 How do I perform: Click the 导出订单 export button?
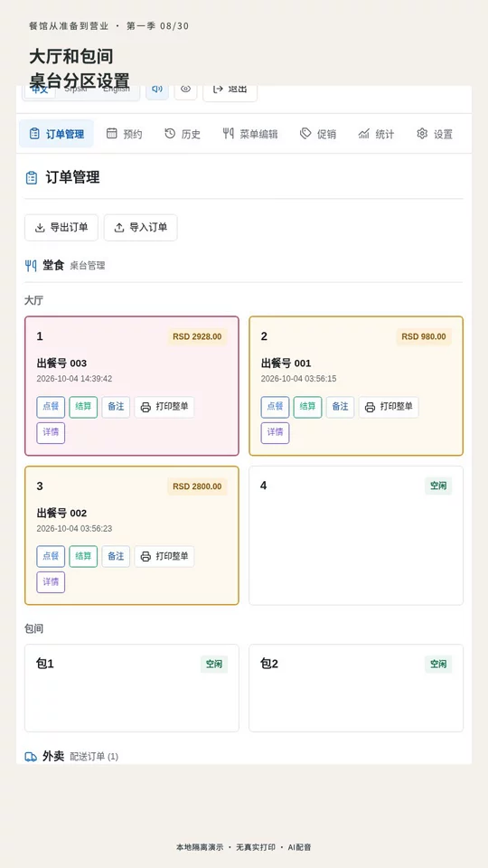[x=61, y=228]
